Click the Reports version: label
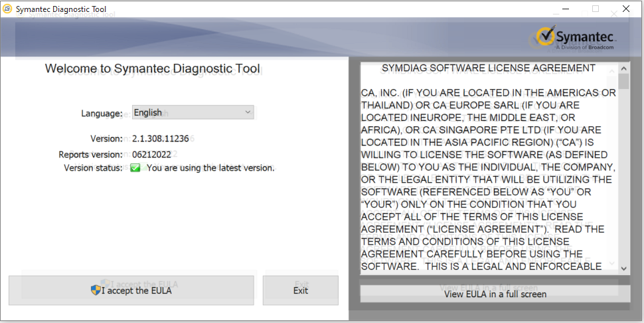 [91, 154]
